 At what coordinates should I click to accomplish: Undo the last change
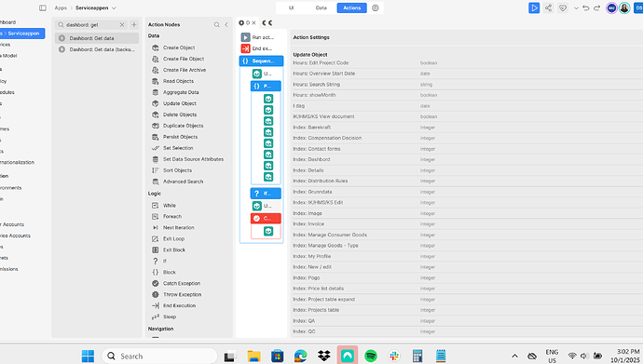coord(586,7)
